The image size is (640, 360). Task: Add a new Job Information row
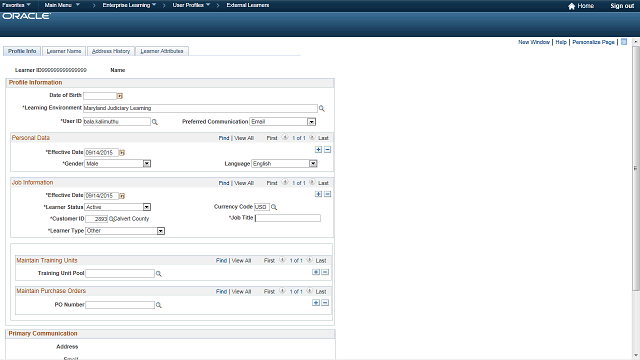pos(318,194)
